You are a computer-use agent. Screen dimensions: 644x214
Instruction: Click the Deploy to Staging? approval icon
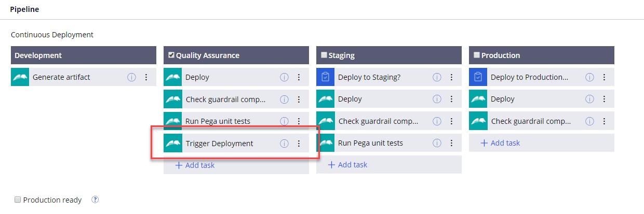pos(325,77)
